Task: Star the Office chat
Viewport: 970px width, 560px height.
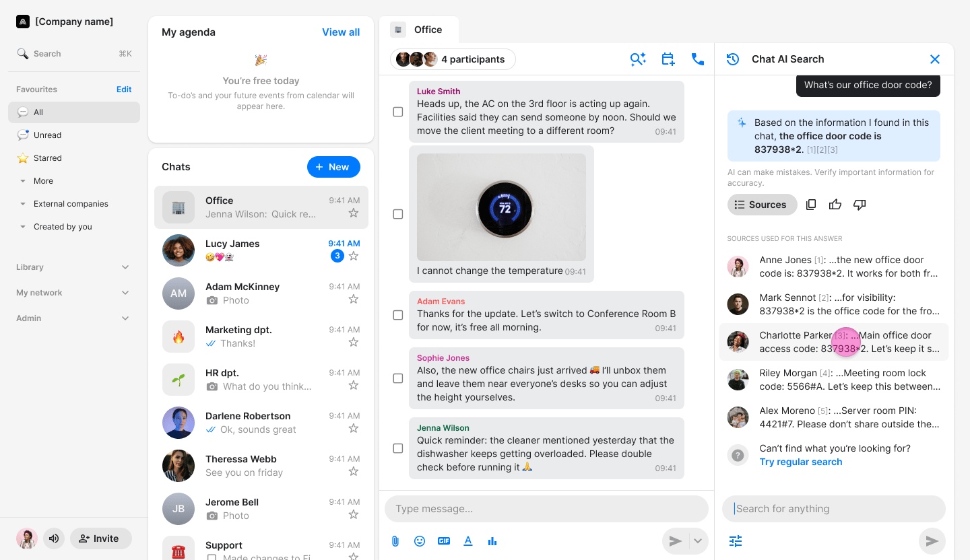Action: coord(354,213)
